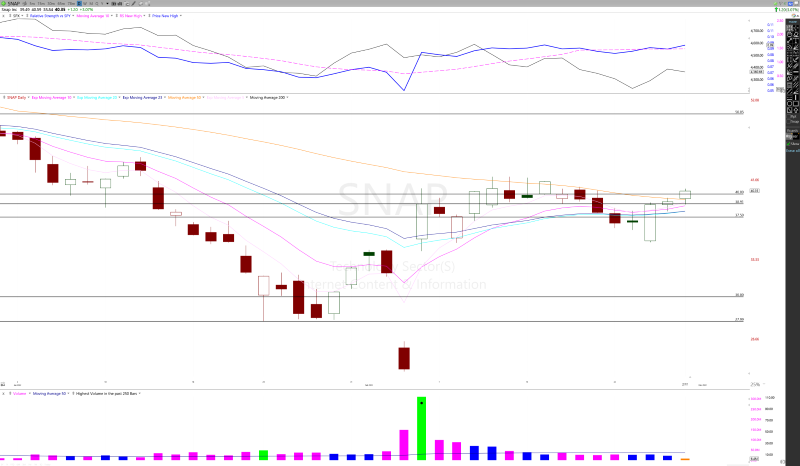Close the volume pane with x
Image resolution: width=800 pixels, height=466 pixels.
[4, 394]
